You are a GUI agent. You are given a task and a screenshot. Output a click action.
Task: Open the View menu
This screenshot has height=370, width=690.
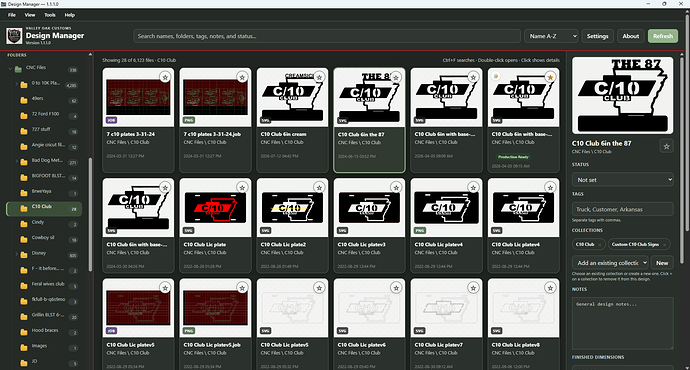pyautogui.click(x=30, y=15)
